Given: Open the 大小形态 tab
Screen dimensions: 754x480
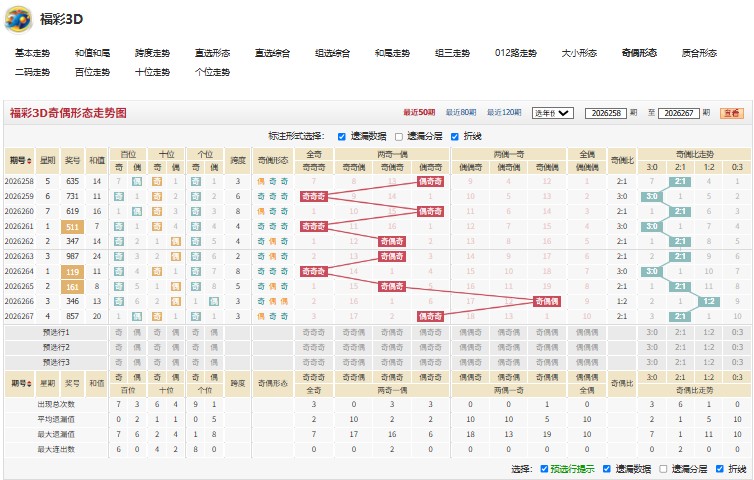Looking at the screenshot, I should 579,53.
